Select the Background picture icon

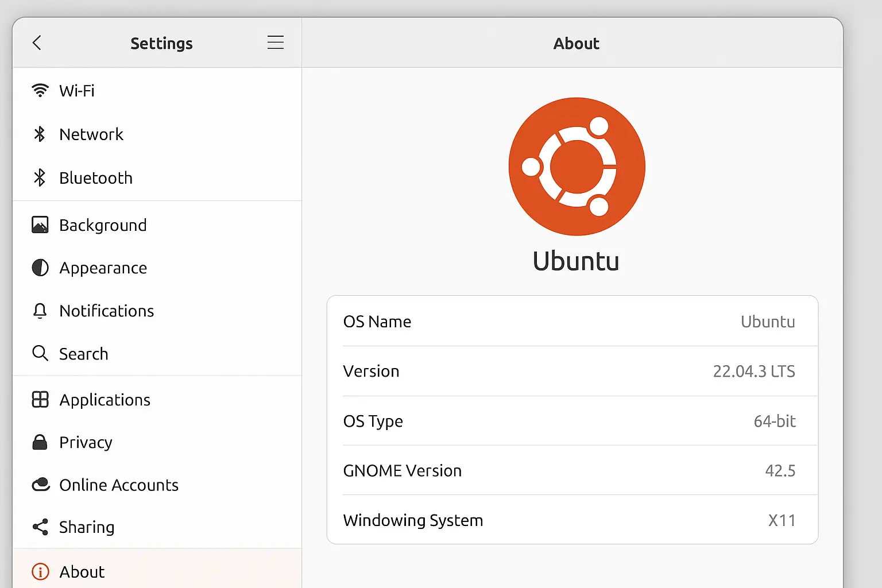(39, 225)
